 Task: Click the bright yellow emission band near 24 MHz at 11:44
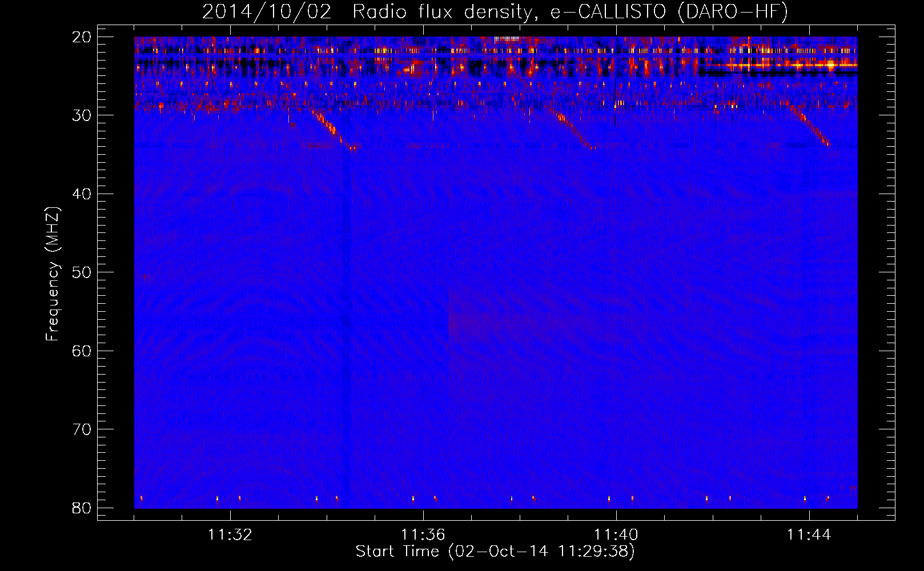click(781, 65)
